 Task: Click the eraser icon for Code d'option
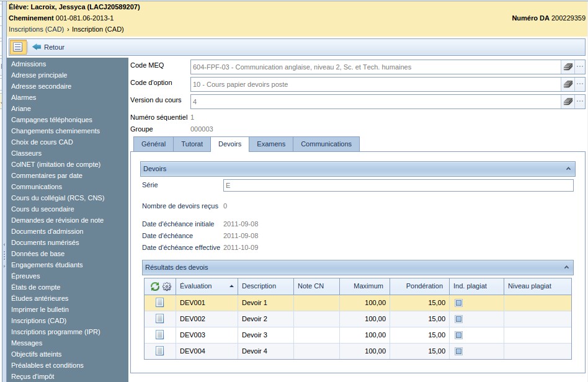click(567, 84)
